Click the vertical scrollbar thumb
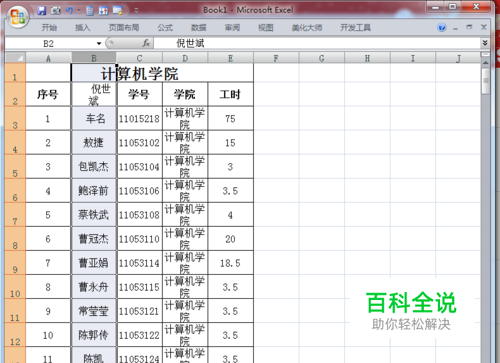 [x=486, y=81]
